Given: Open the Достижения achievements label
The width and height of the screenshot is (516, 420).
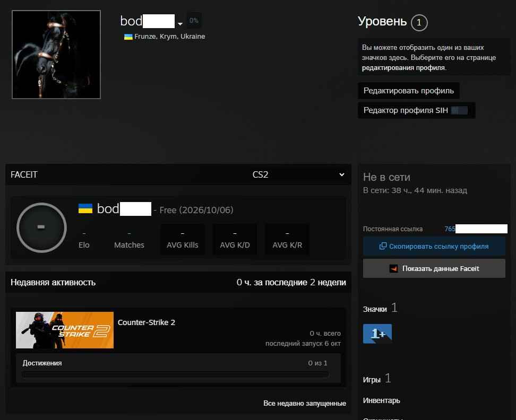Looking at the screenshot, I should pyautogui.click(x=42, y=363).
